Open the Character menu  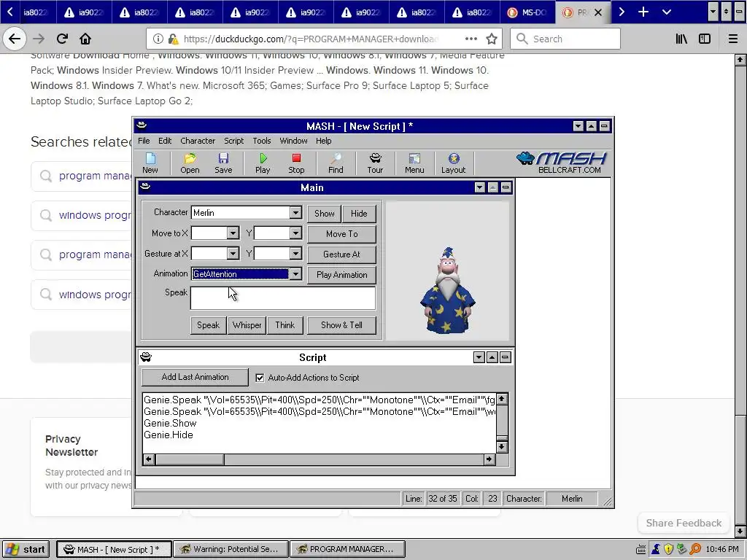pos(198,141)
